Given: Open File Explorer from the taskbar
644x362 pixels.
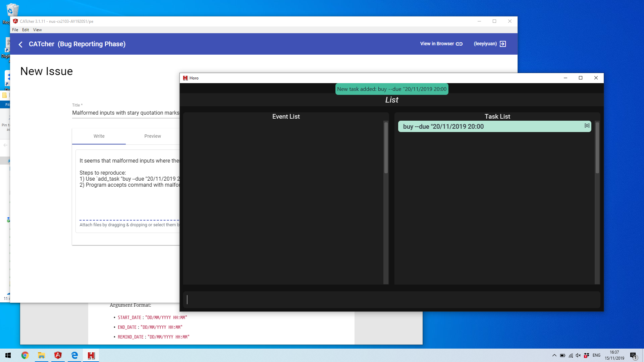Looking at the screenshot, I should coord(41,355).
